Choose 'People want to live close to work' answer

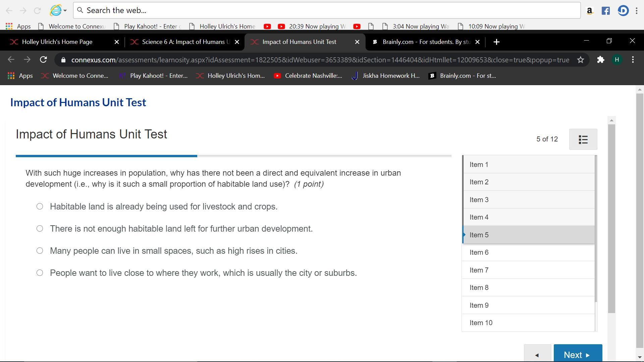pos(40,273)
